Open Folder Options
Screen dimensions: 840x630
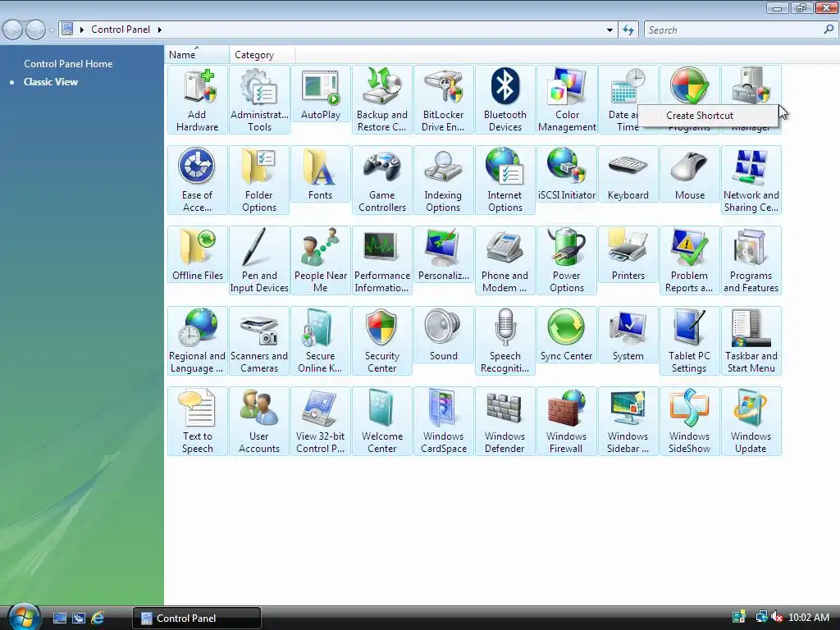click(x=259, y=180)
